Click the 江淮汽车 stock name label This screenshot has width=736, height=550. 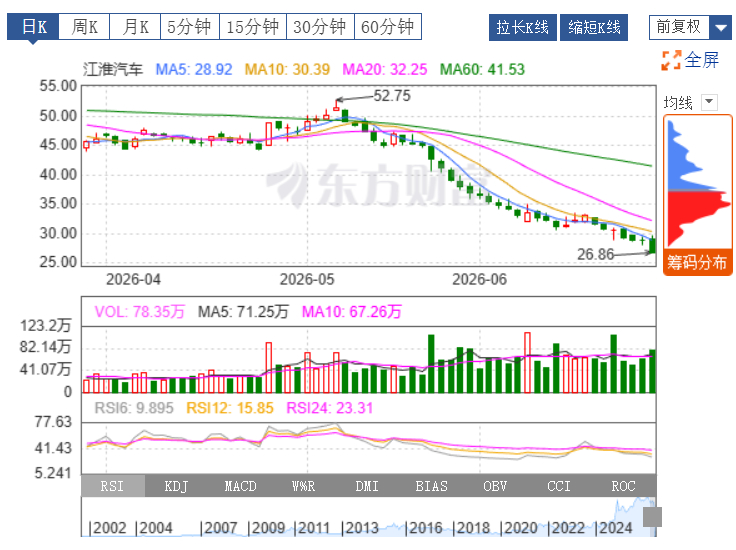[x=113, y=69]
